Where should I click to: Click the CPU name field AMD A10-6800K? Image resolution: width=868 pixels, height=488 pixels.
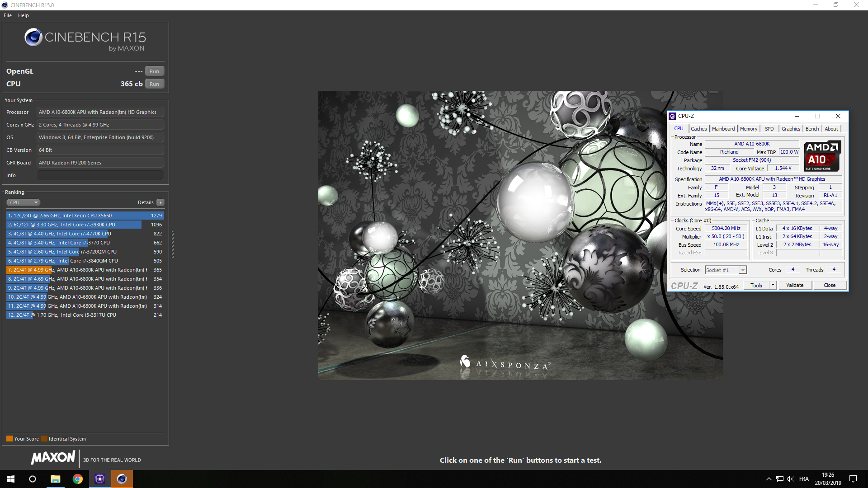pyautogui.click(x=752, y=144)
